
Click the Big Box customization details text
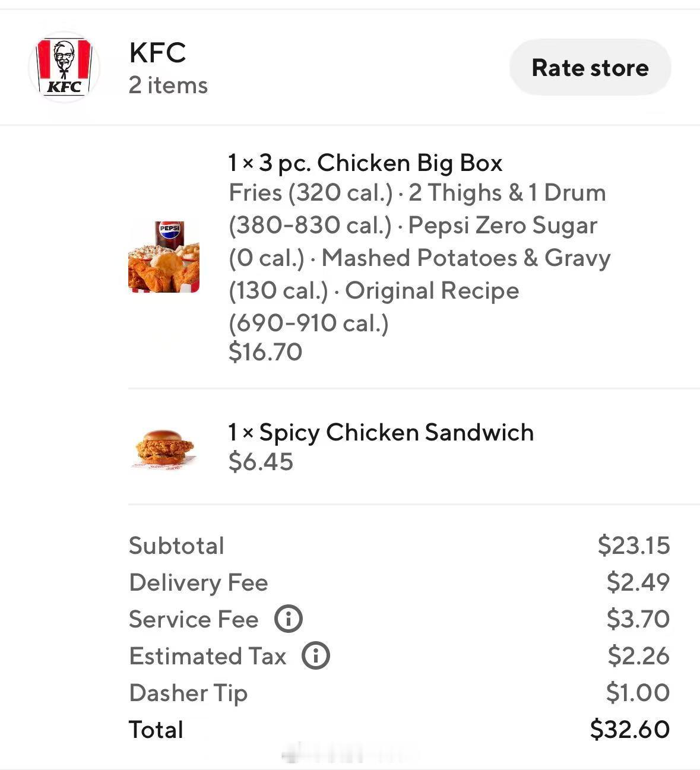coord(419,258)
